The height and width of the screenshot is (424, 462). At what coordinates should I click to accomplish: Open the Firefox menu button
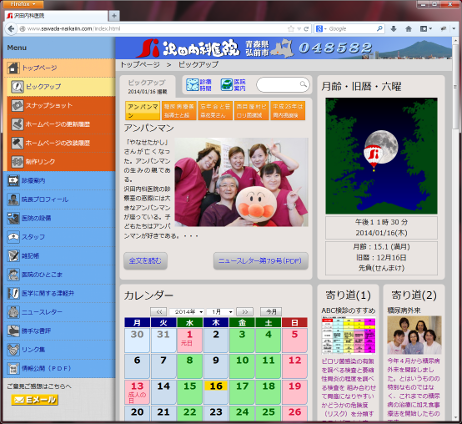23,4
